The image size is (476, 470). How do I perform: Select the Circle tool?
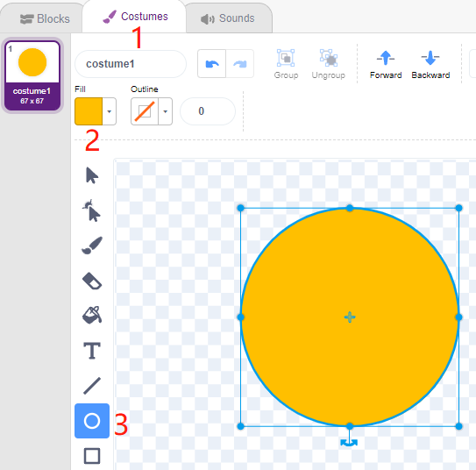click(x=92, y=421)
